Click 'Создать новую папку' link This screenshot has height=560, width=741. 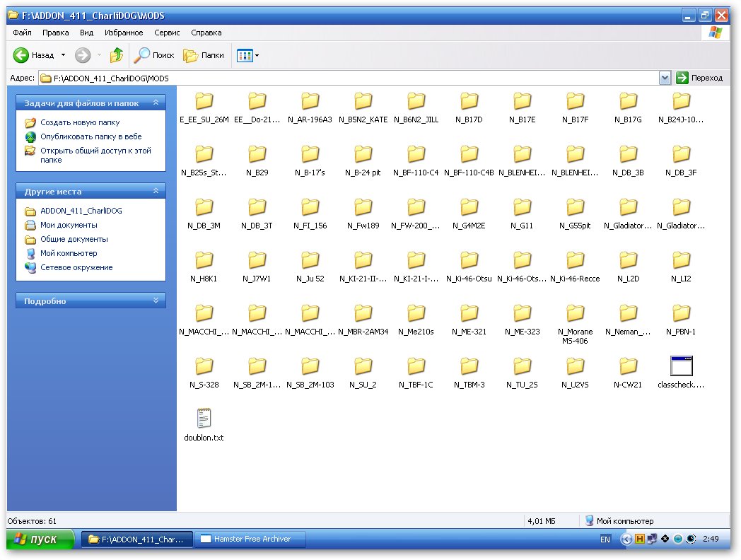(79, 123)
